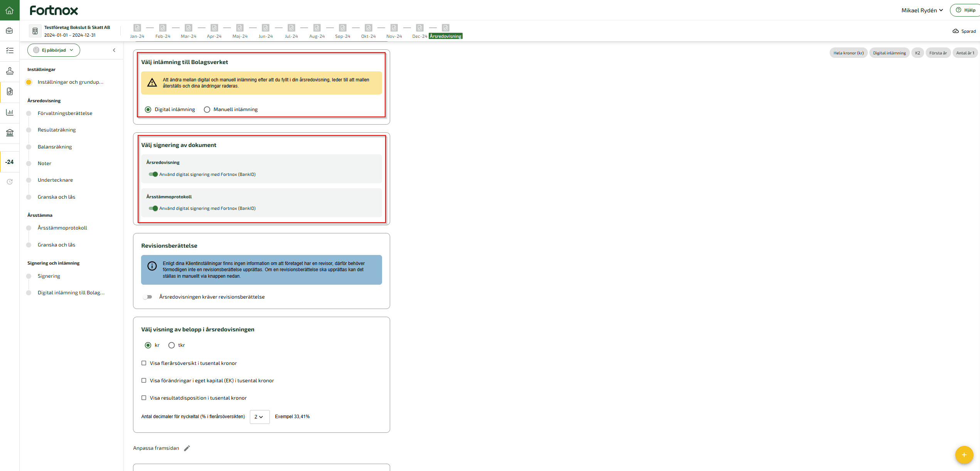This screenshot has height=471, width=980.
Task: Open Inställningar och grundup... in side menu
Action: [71, 82]
